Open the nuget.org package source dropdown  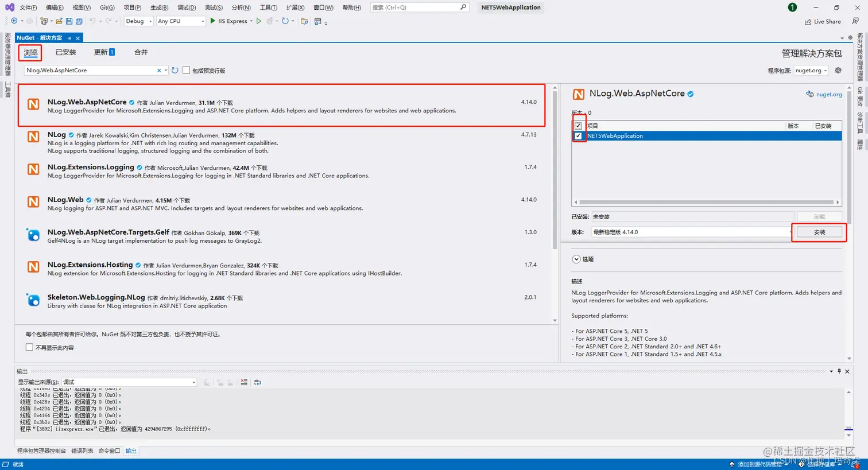coord(811,71)
